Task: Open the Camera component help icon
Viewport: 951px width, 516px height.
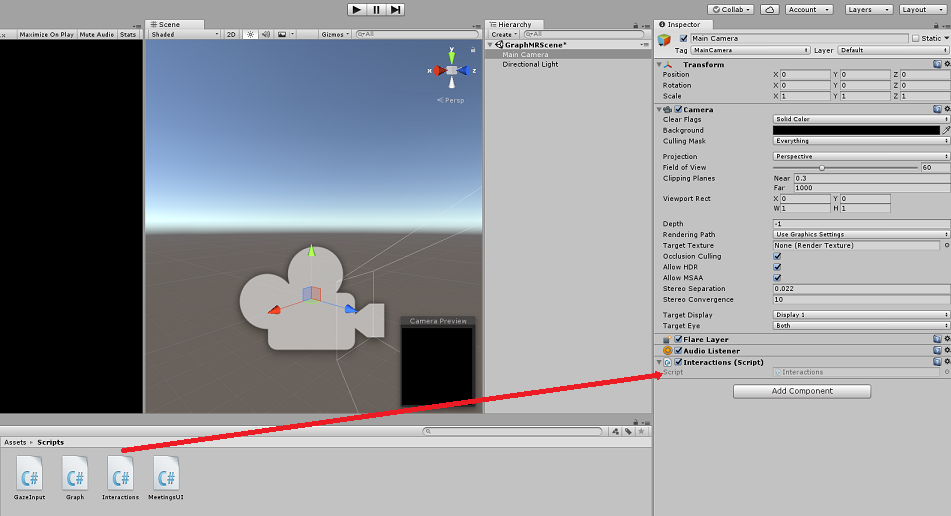Action: tap(937, 110)
